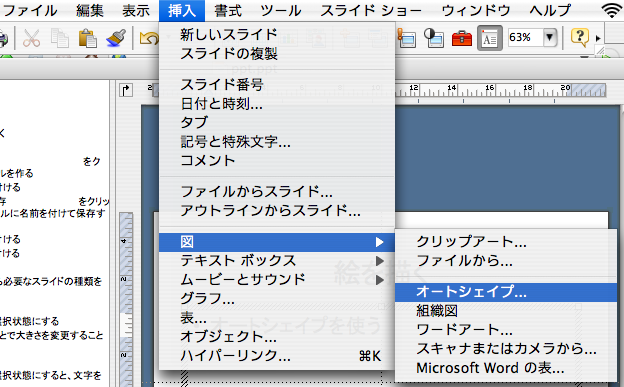Screen dimensions: 624x387
Task: Click the 63% zoom input field
Action: click(x=525, y=37)
